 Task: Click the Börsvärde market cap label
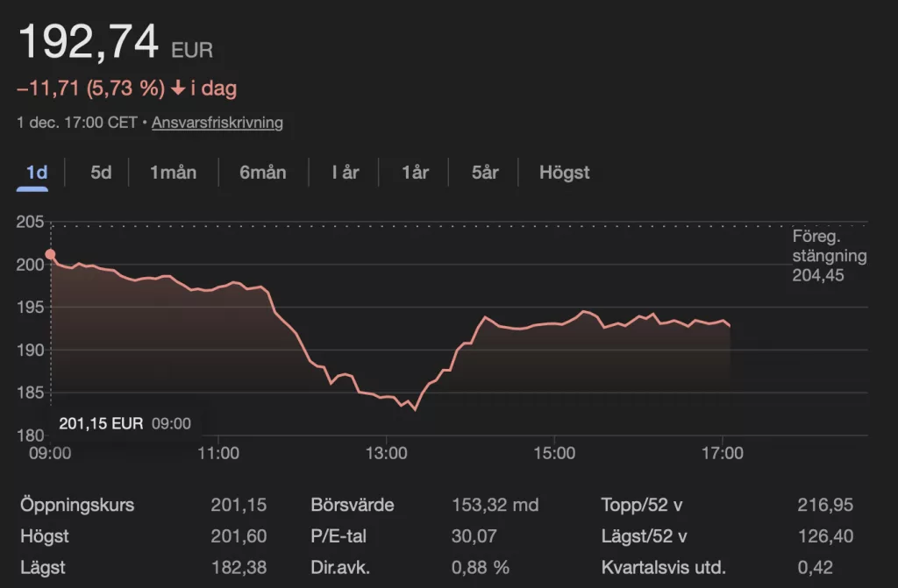tap(352, 506)
